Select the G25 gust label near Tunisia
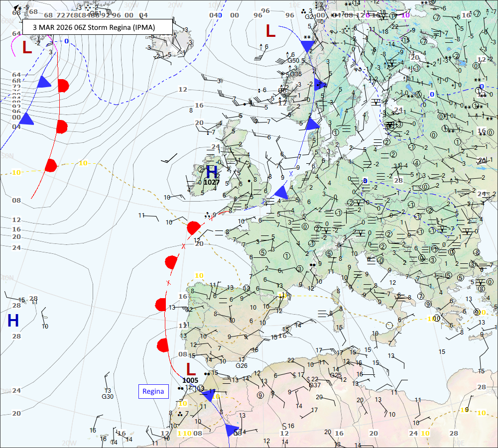This screenshot has width=498, height=448. pyautogui.click(x=336, y=375)
